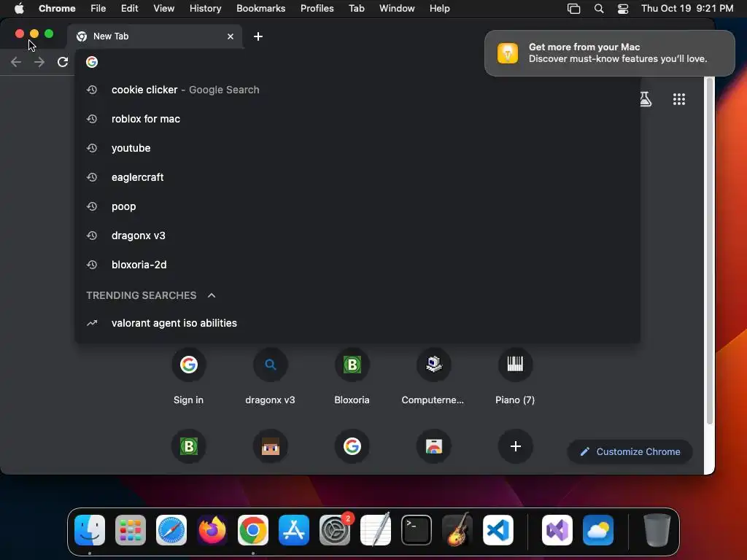
Task: Pick the dragonx v3 suggestion in dropdown
Action: click(357, 236)
